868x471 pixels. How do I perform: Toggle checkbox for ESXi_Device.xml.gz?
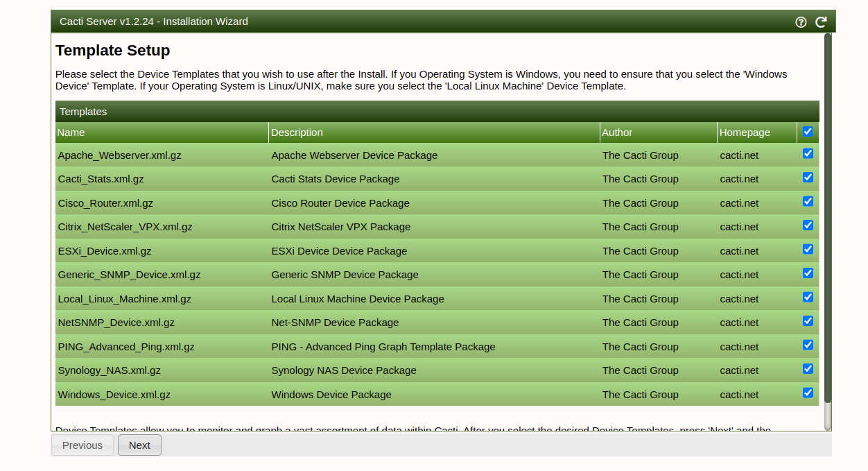[x=808, y=249]
